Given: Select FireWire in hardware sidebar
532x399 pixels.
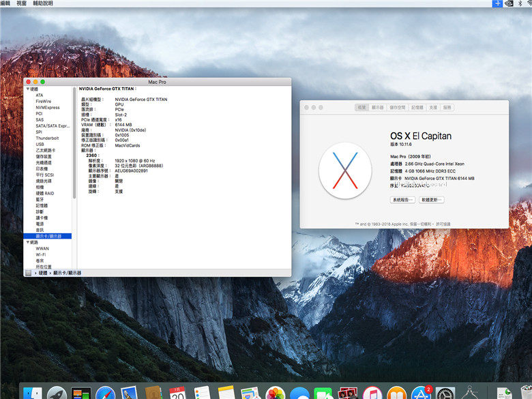Looking at the screenshot, I should point(44,102).
